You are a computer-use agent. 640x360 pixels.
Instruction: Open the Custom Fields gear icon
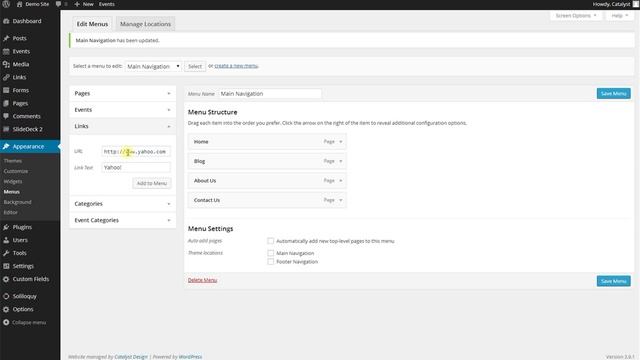6,279
